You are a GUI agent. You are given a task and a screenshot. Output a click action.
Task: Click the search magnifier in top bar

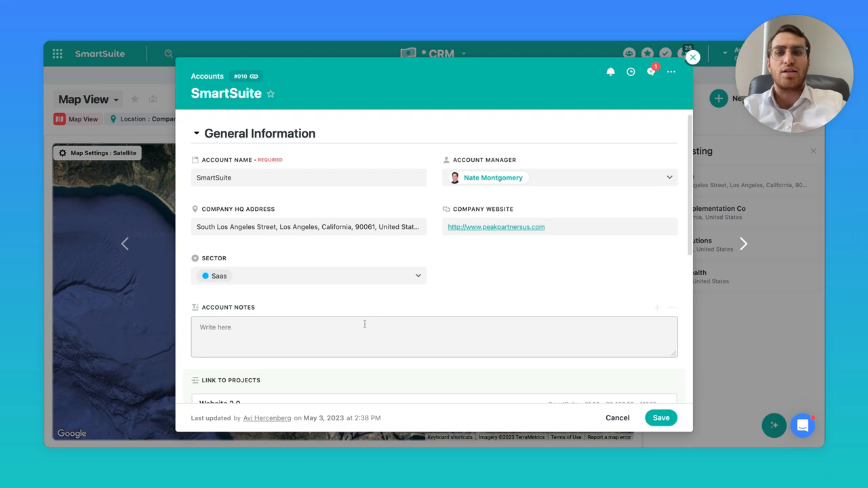(x=168, y=54)
